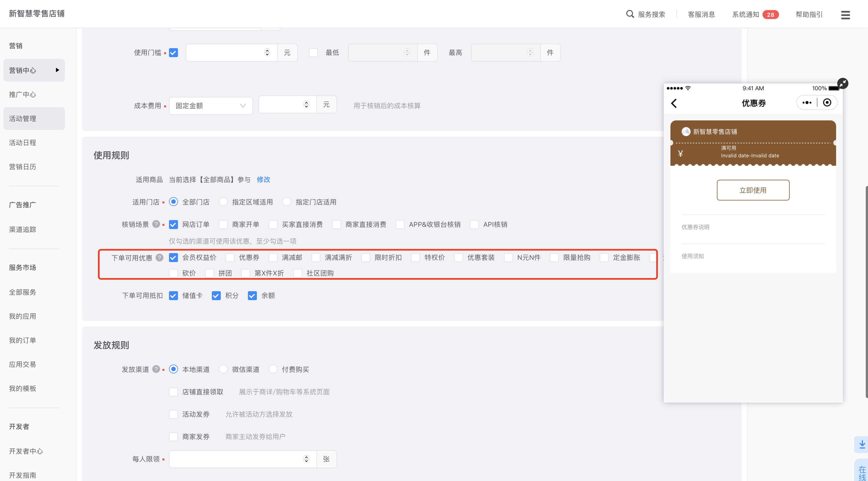Viewport: 868px width, 481px height.
Task: Check 店铺直接领取 checkbox
Action: 173,392
